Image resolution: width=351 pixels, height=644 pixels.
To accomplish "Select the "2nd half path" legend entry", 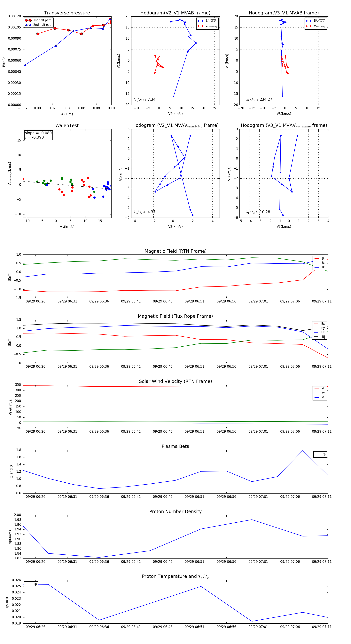I will click(39, 25).
